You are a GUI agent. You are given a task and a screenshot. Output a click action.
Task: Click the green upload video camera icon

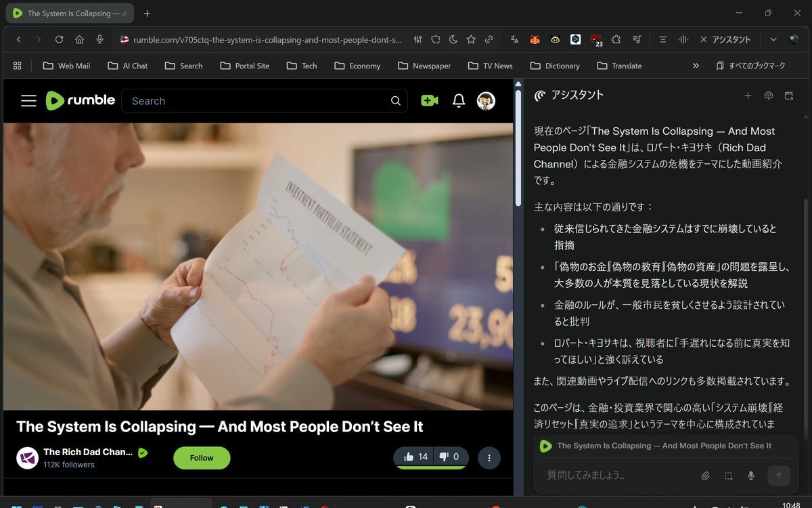tap(429, 101)
